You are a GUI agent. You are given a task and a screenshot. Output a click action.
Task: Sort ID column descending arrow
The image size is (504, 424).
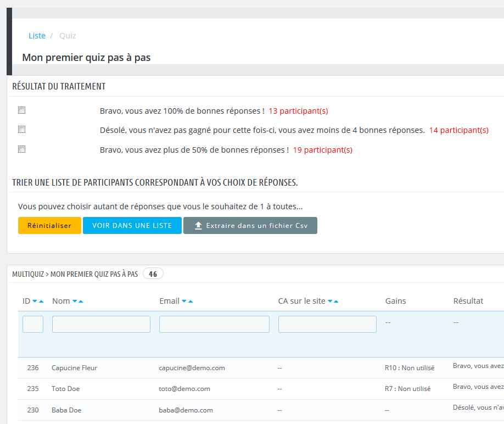35,302
